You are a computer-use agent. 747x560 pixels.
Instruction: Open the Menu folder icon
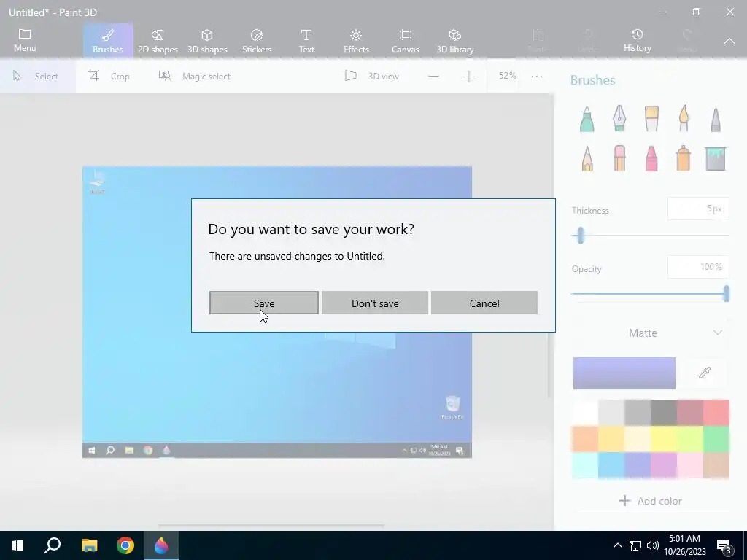coord(25,41)
